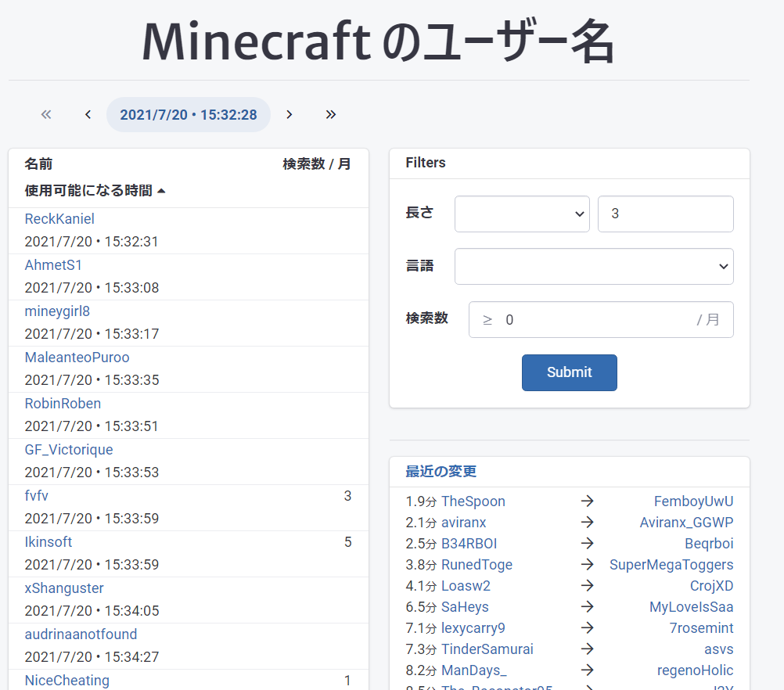Open username RobinRoben
The image size is (784, 690).
coord(63,404)
